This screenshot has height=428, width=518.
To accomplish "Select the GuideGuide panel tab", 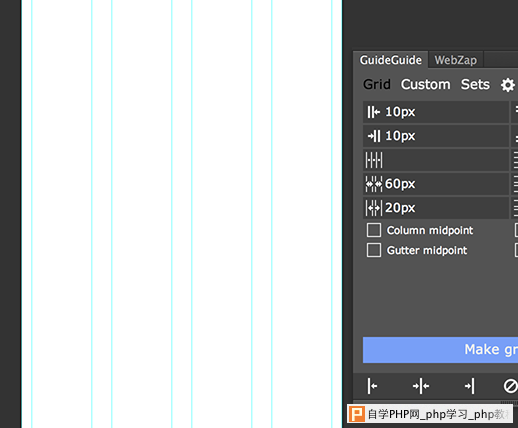I will point(391,60).
